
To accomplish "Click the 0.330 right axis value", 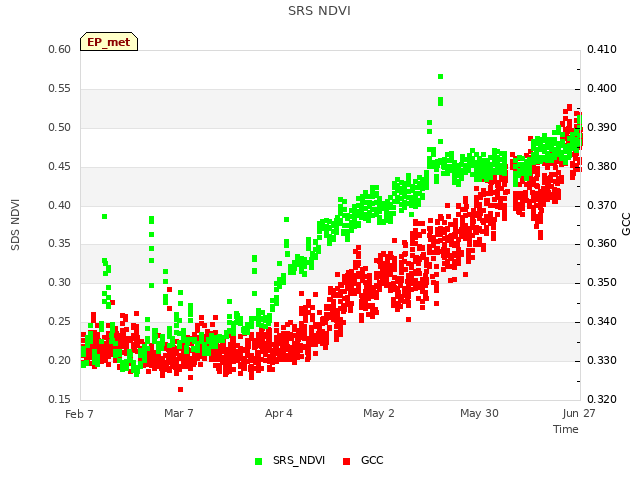I will coord(602,360).
